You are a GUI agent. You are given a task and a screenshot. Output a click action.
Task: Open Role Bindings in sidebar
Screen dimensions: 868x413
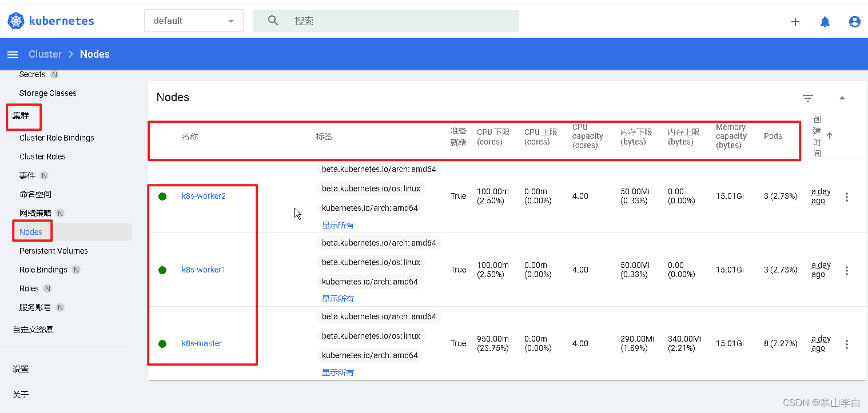[43, 270]
